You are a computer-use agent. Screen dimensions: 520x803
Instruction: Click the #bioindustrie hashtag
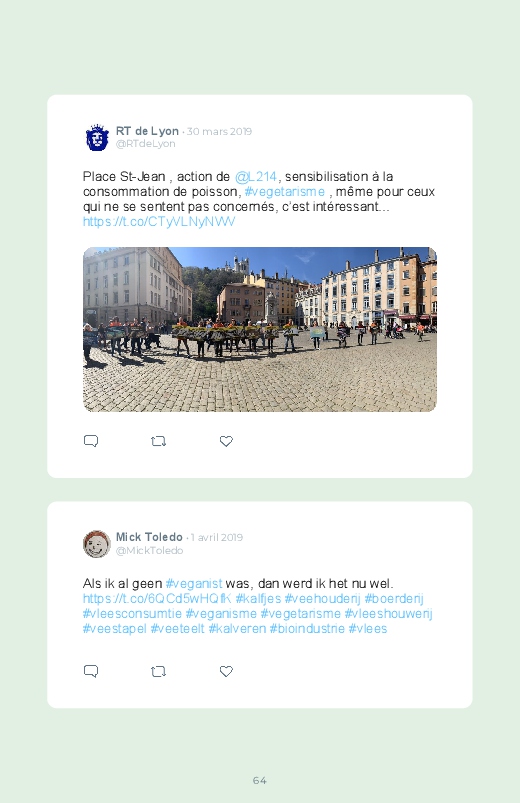307,628
